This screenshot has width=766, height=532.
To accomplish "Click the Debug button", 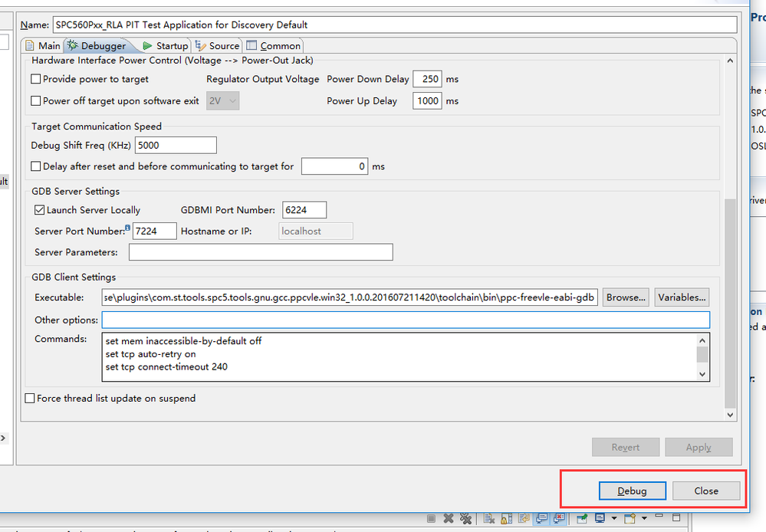I will pos(632,491).
